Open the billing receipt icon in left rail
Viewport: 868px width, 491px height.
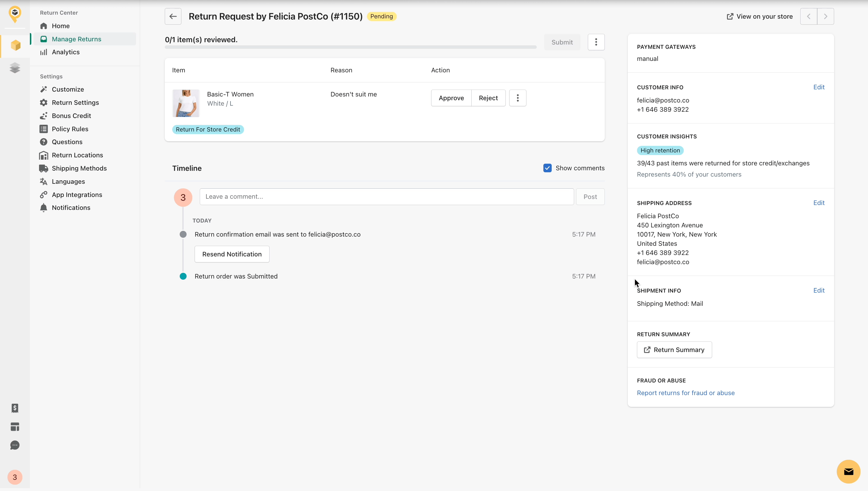(x=15, y=408)
